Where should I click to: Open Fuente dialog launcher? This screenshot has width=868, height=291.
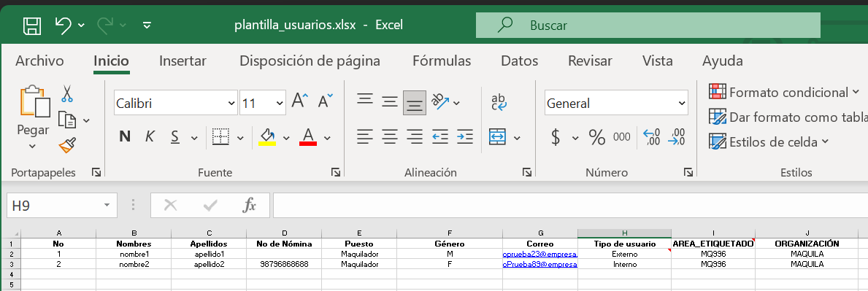336,173
